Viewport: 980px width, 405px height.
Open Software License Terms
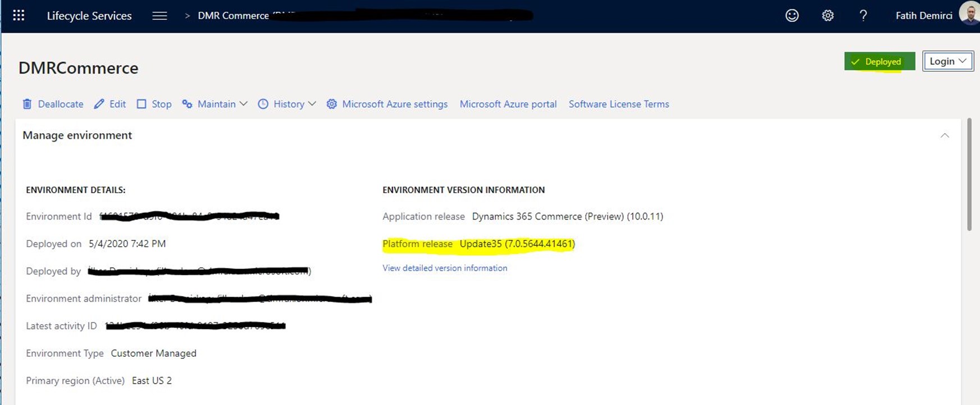click(619, 104)
